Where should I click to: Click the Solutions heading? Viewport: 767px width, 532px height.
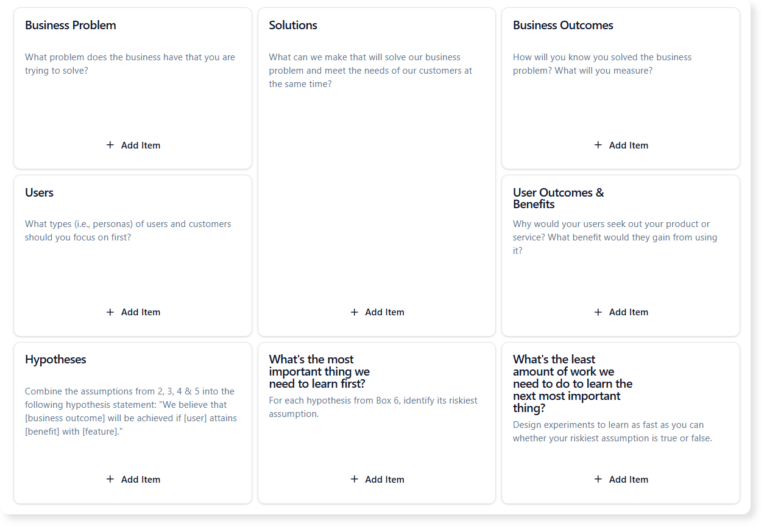point(293,25)
